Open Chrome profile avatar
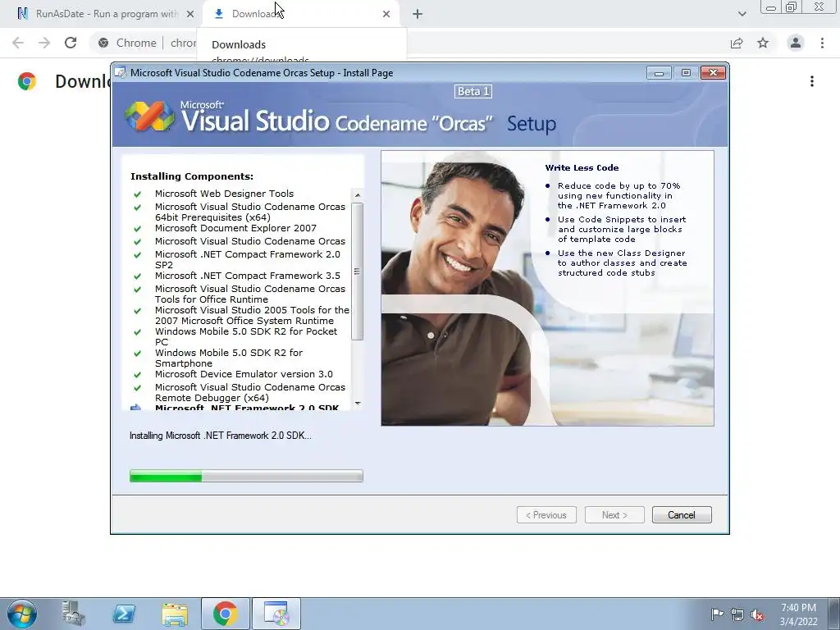 coord(796,43)
